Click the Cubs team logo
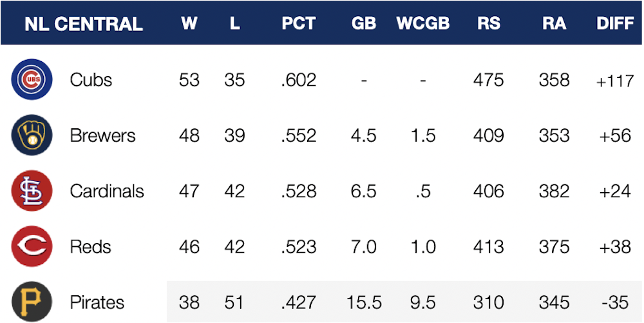The height and width of the screenshot is (323, 644). pyautogui.click(x=32, y=79)
